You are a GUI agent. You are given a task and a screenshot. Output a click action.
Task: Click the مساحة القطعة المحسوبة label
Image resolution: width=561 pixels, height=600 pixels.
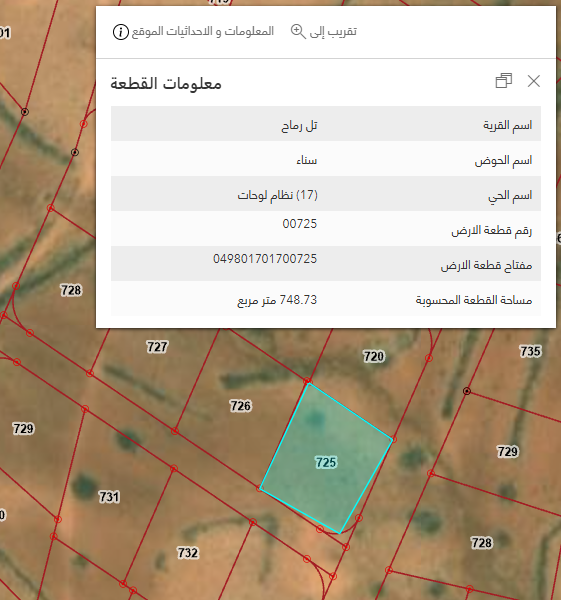474,300
